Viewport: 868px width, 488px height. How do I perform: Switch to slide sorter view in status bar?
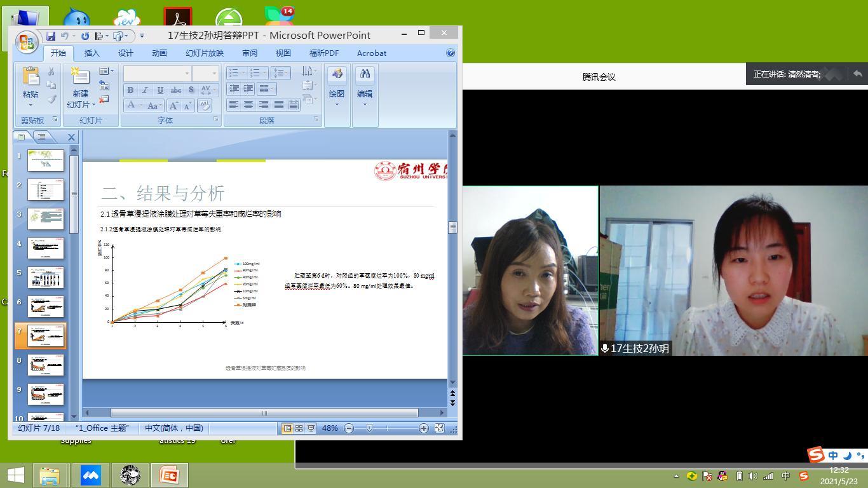pos(299,428)
